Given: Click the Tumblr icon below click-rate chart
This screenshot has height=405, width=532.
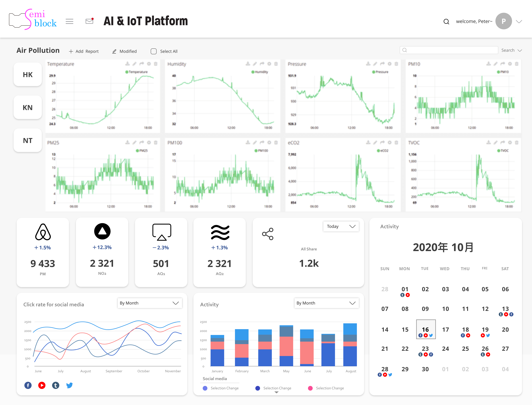Looking at the screenshot, I should click(56, 385).
